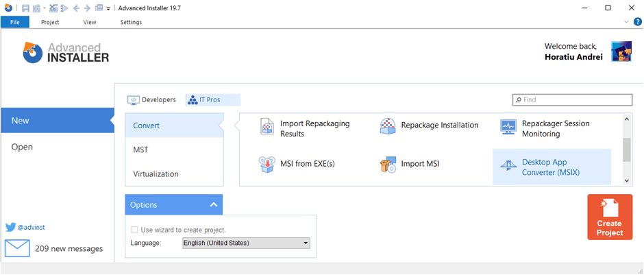Viewport: 644px width, 275px height.
Task: Click the last toolbar icon before the customize arrow
Action: 99,8
